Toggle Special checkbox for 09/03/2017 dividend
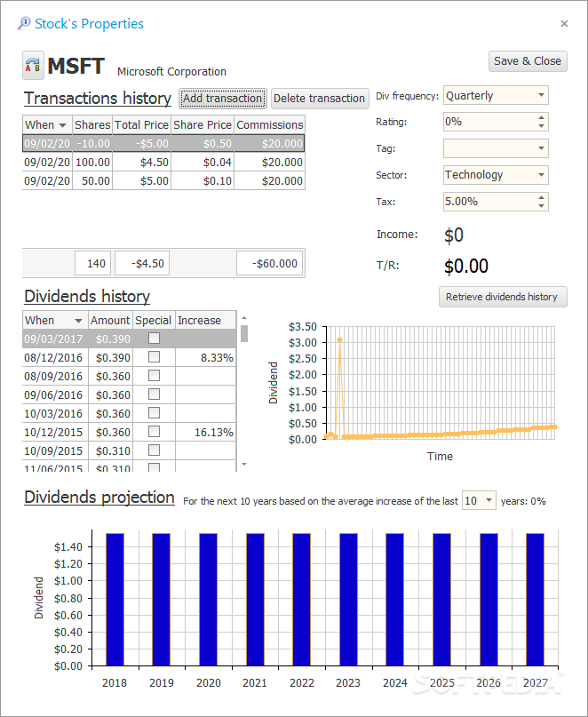This screenshot has height=717, width=588. (154, 338)
